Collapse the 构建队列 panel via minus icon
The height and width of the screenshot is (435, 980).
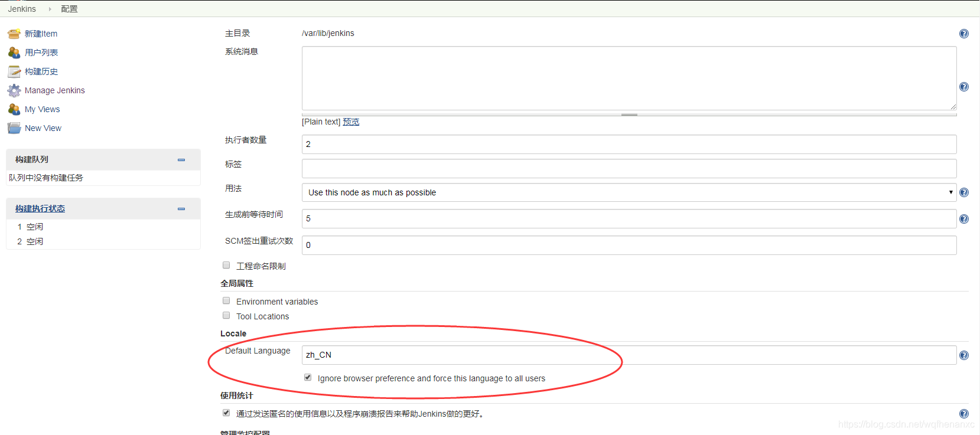tap(181, 160)
